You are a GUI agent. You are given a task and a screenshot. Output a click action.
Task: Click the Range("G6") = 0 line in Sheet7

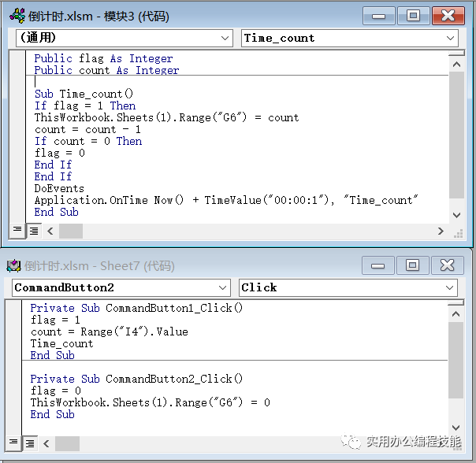point(151,402)
